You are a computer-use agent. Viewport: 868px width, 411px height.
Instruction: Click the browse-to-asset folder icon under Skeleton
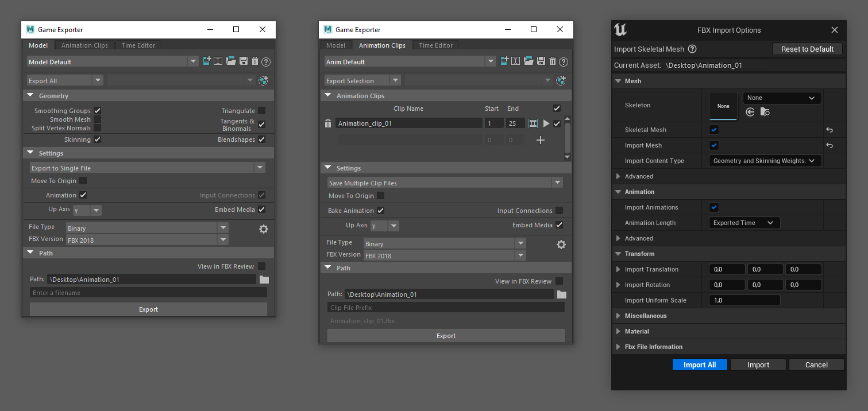[x=765, y=113]
